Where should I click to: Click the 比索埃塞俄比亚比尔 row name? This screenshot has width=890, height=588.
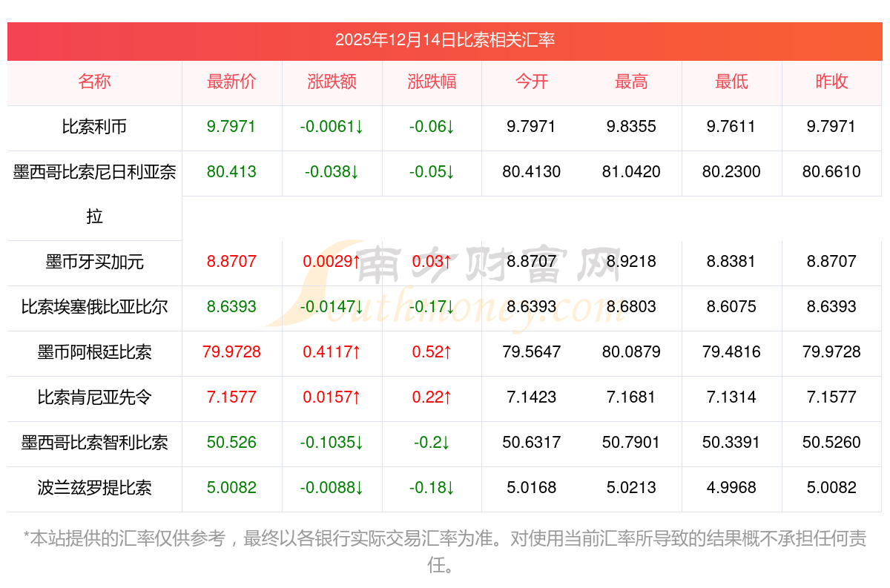94,307
